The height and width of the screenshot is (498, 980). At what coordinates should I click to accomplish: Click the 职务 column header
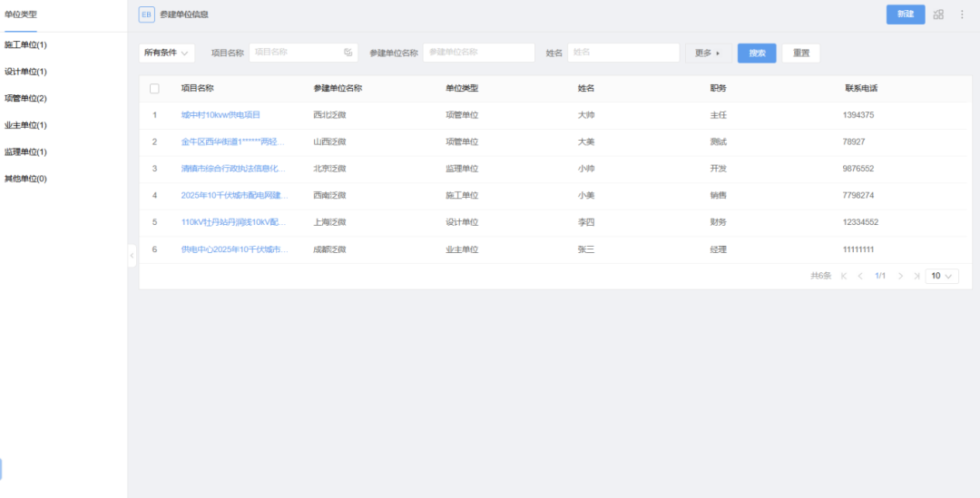(x=718, y=89)
